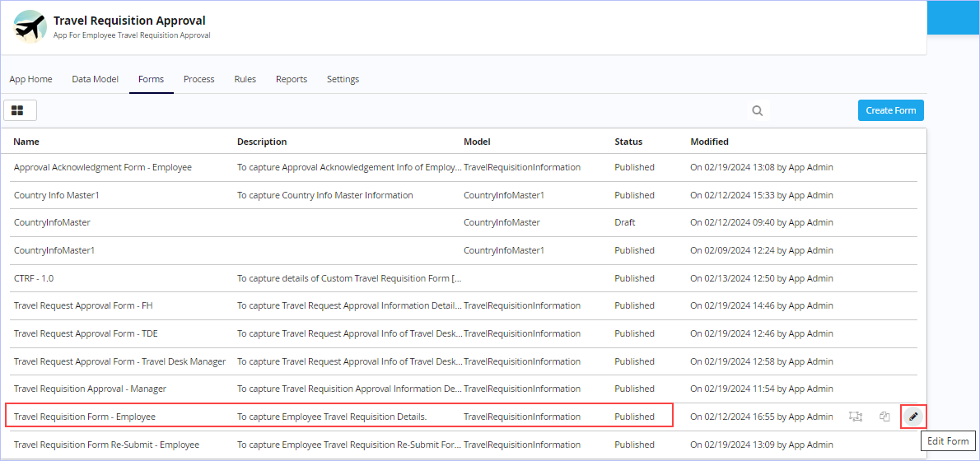Switch to the Reports tab

coord(292,79)
